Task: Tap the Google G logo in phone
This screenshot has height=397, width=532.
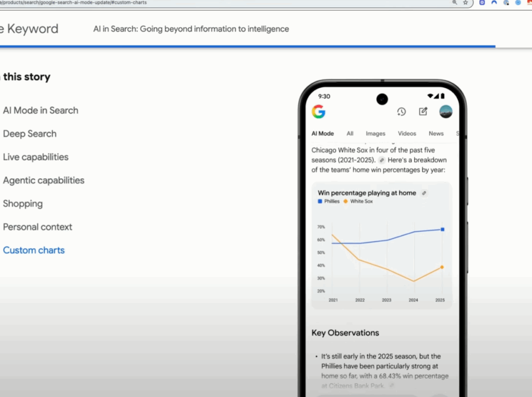Action: point(318,112)
